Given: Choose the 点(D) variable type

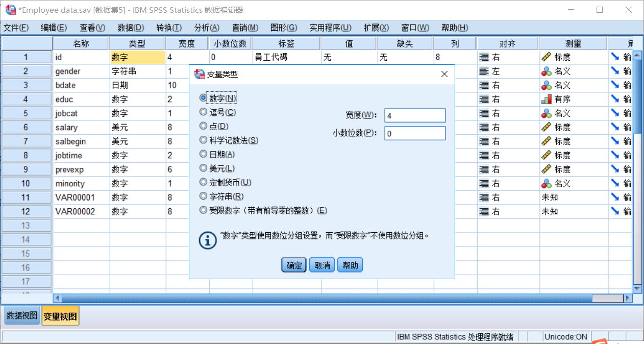Looking at the screenshot, I should (x=203, y=126).
